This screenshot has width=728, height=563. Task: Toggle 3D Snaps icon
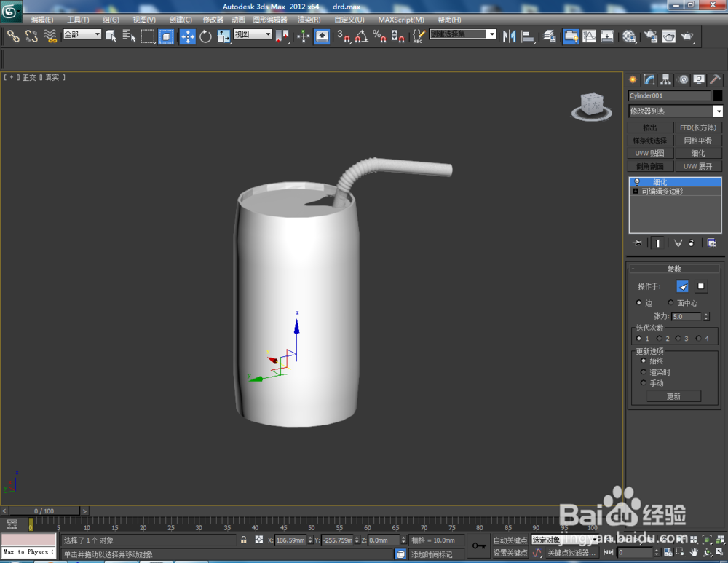coord(343,36)
